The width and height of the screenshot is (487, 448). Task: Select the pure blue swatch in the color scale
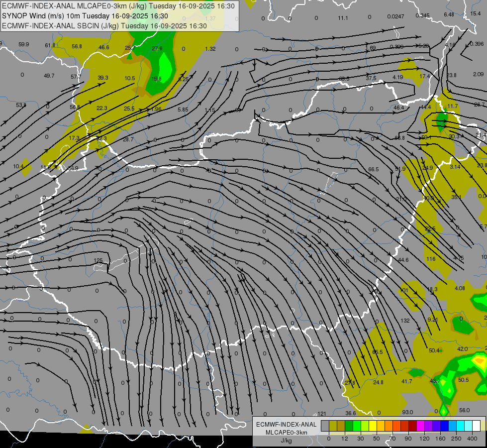click(444, 426)
